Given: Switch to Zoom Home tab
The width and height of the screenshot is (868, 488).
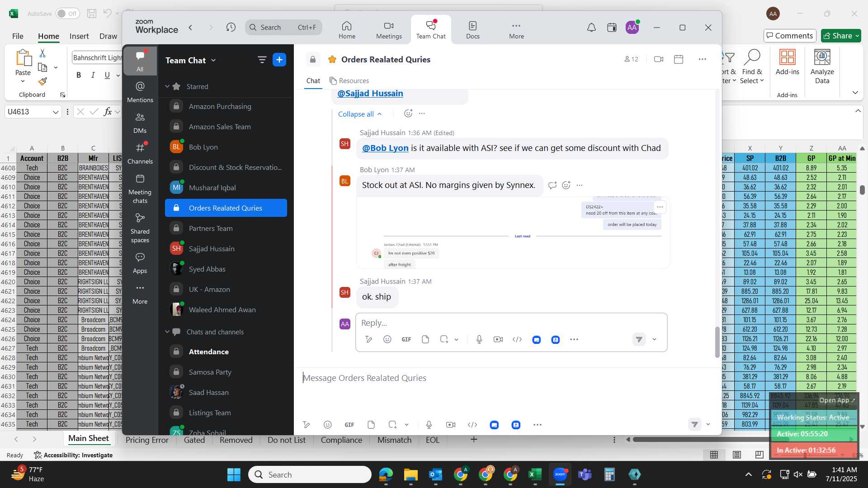Looking at the screenshot, I should pyautogui.click(x=347, y=30).
